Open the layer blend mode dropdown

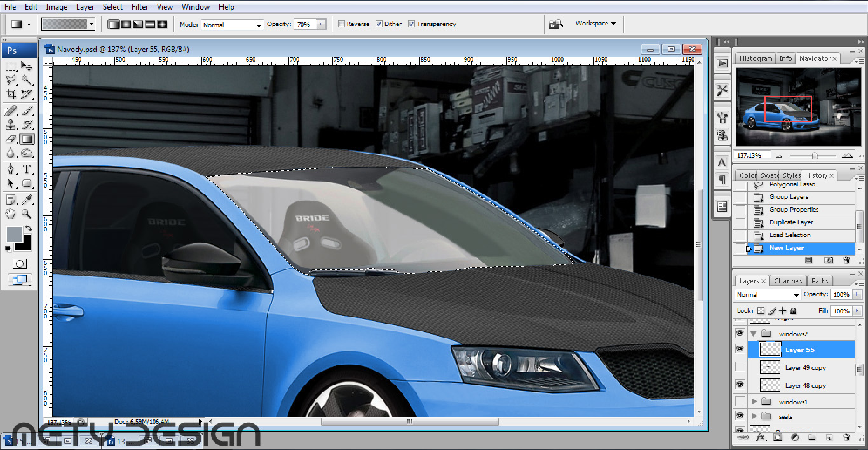[768, 295]
